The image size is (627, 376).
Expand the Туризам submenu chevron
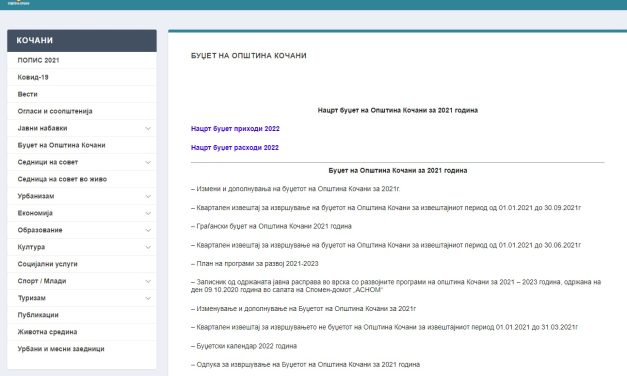pos(148,298)
